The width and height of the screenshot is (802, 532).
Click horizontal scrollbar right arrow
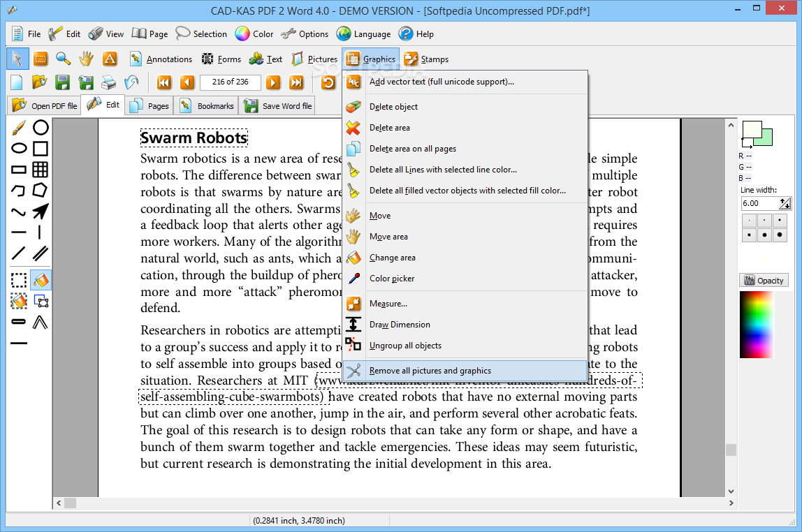click(x=731, y=503)
